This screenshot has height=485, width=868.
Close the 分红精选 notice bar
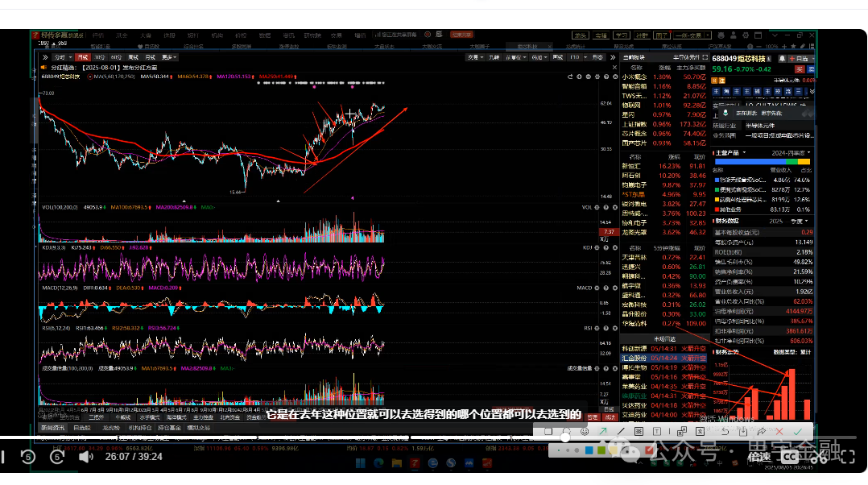click(614, 67)
